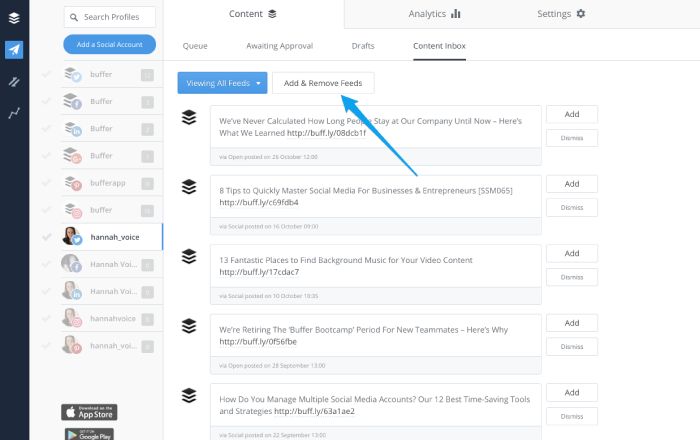Dismiss the 'We've Never Calculated' post
The height and width of the screenshot is (440, 700).
click(x=572, y=138)
